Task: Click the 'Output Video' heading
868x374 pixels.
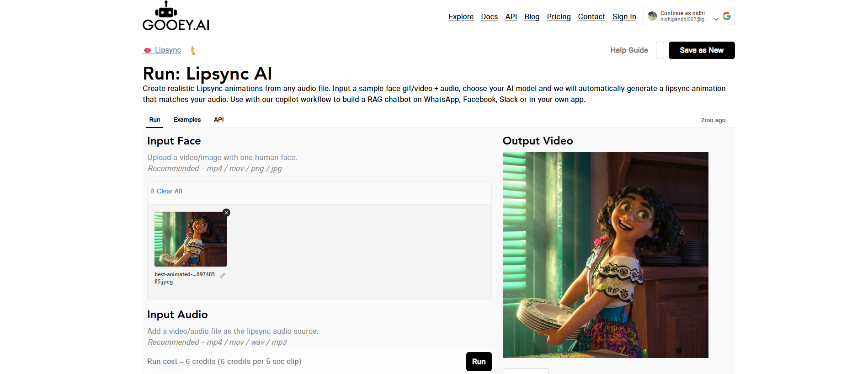Action: tap(538, 141)
